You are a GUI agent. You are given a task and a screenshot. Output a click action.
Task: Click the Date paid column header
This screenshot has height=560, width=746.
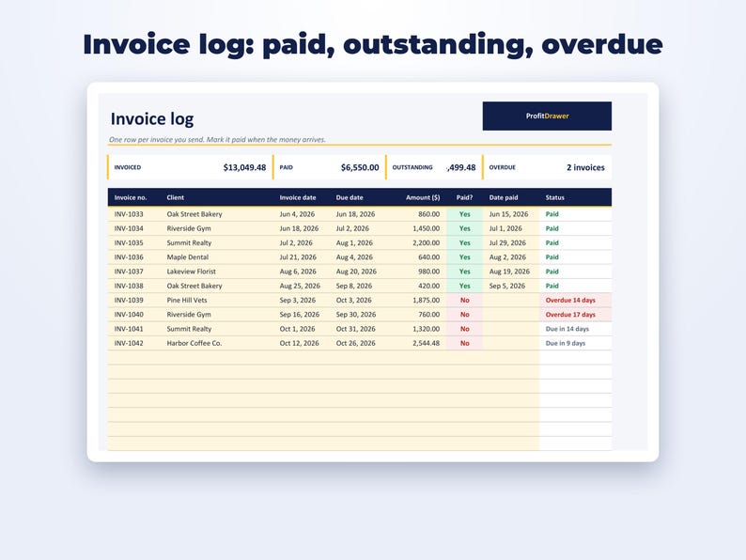[x=504, y=197]
